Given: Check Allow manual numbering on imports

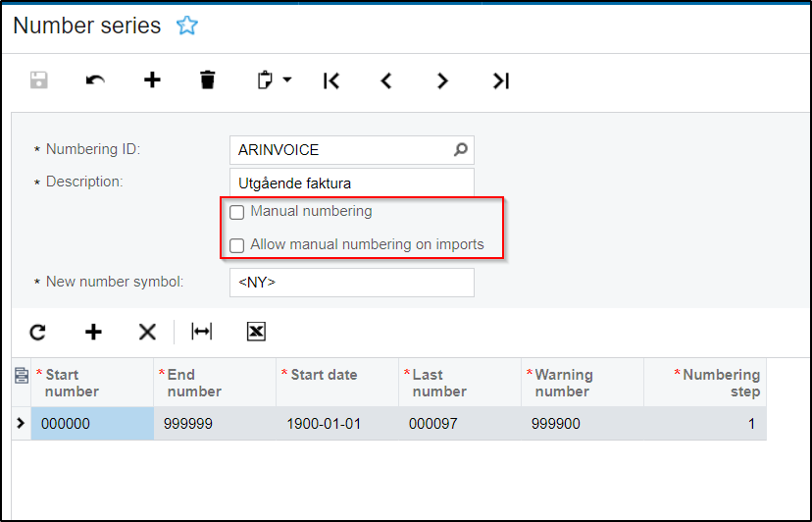Looking at the screenshot, I should coord(236,246).
